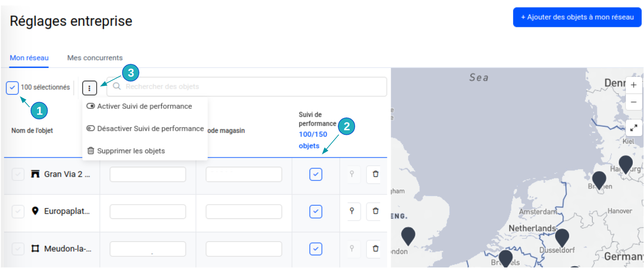Image resolution: width=644 pixels, height=270 pixels.
Task: Toggle the select-all objects checkbox
Action: (12, 88)
